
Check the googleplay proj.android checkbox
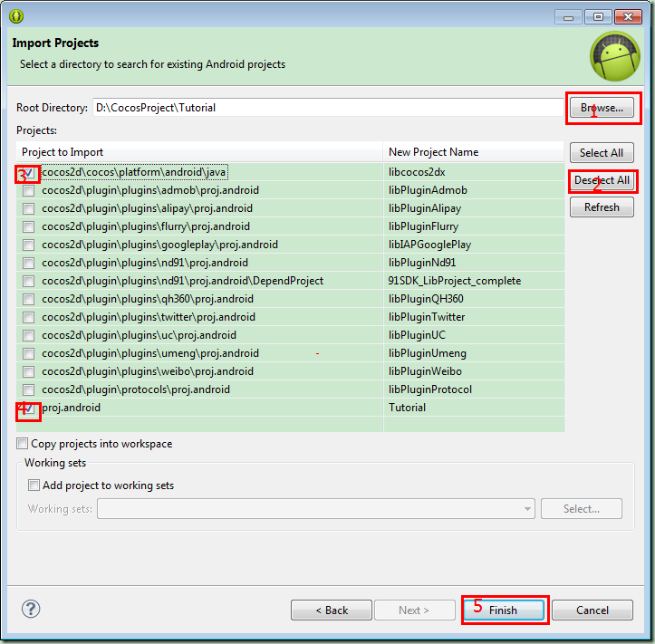28,245
